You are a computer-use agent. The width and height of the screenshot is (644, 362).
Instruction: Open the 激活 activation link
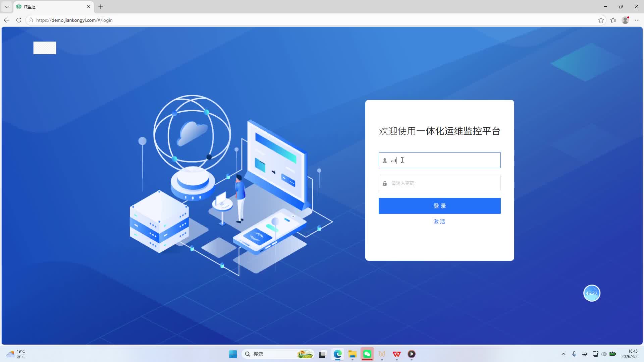tap(439, 222)
